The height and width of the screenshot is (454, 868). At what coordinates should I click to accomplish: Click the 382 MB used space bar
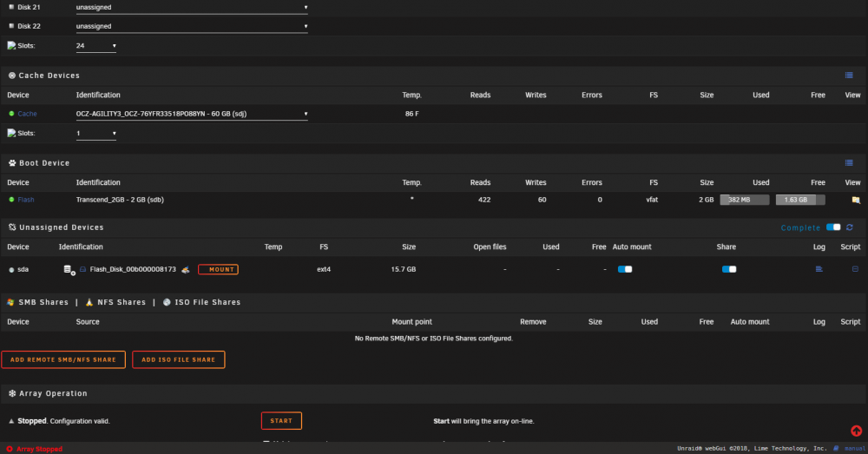745,200
